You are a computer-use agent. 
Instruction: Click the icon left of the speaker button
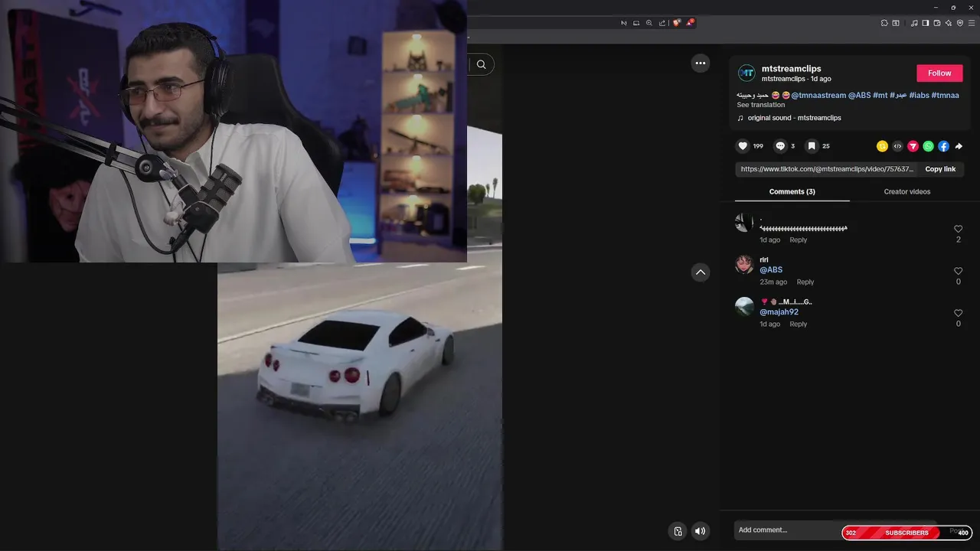678,531
